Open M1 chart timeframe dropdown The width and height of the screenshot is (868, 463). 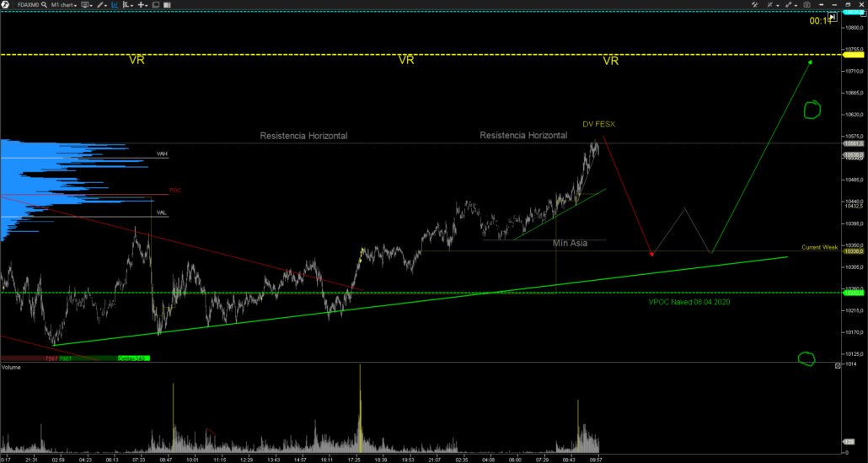click(64, 4)
